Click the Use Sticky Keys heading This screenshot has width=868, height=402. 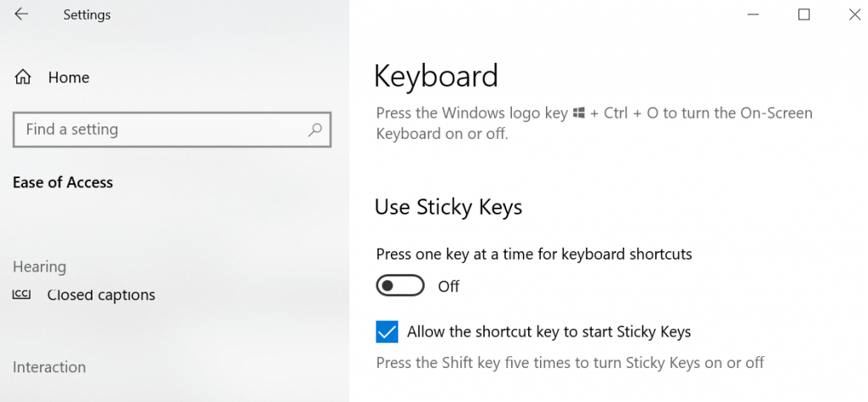[x=448, y=207]
